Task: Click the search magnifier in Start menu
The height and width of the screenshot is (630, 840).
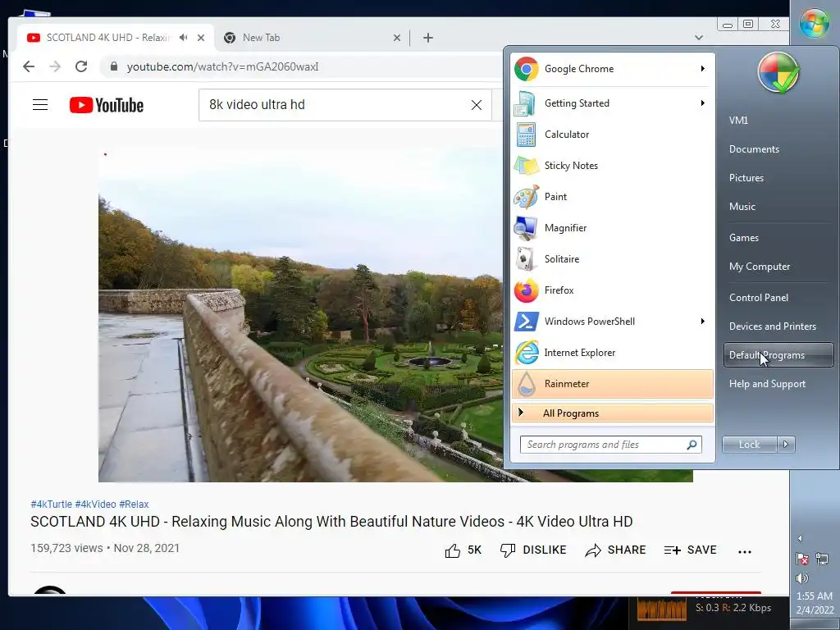Action: (692, 445)
